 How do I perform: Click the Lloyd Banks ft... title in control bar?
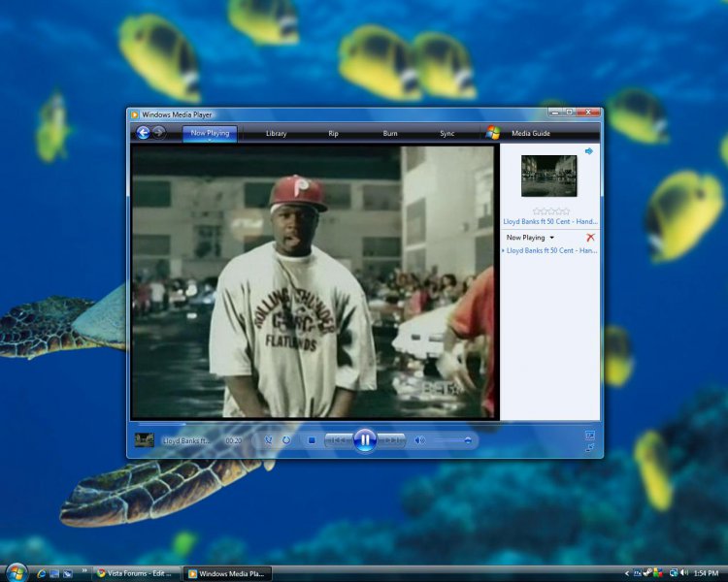[186, 440]
